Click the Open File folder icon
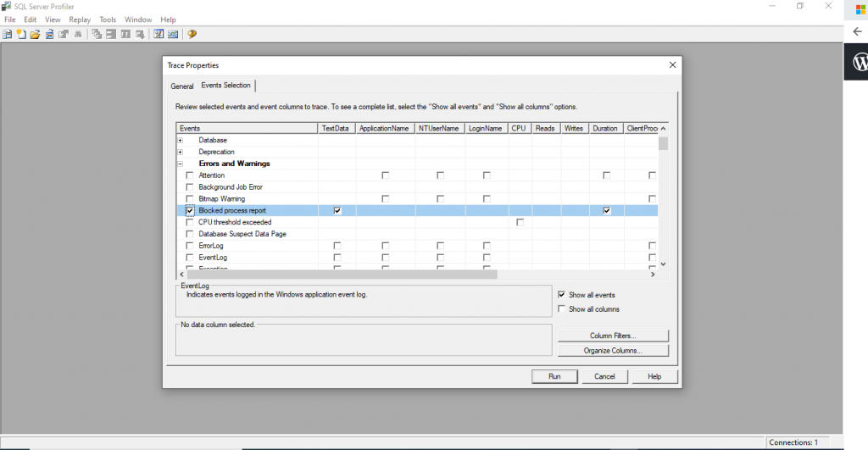Viewport: 868px width, 450px height. pos(35,34)
